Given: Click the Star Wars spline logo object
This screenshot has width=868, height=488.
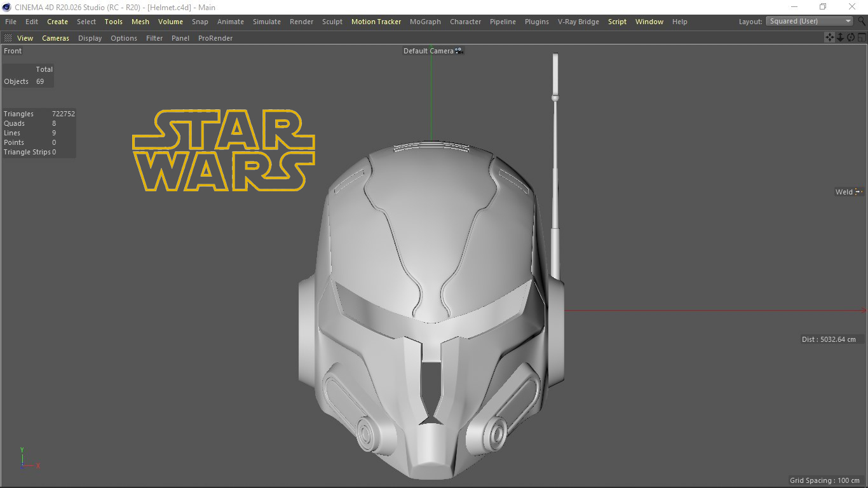Looking at the screenshot, I should 224,151.
